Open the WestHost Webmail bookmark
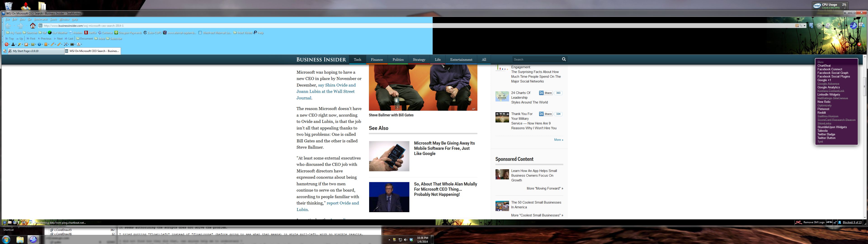The image size is (868, 244). click(x=215, y=33)
